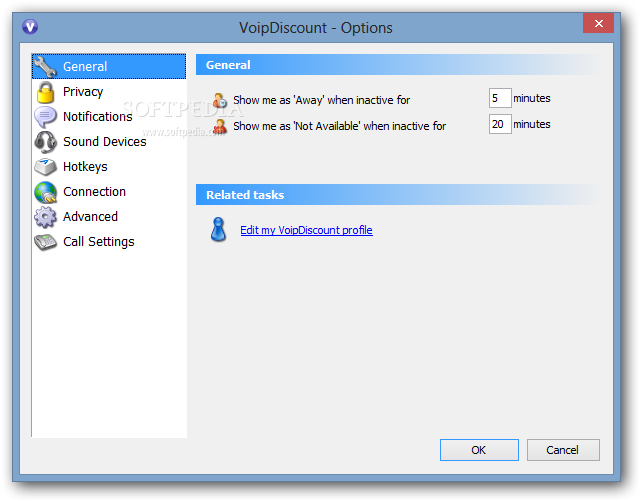
Task: Click the gear icon for Advanced
Action: 45,217
